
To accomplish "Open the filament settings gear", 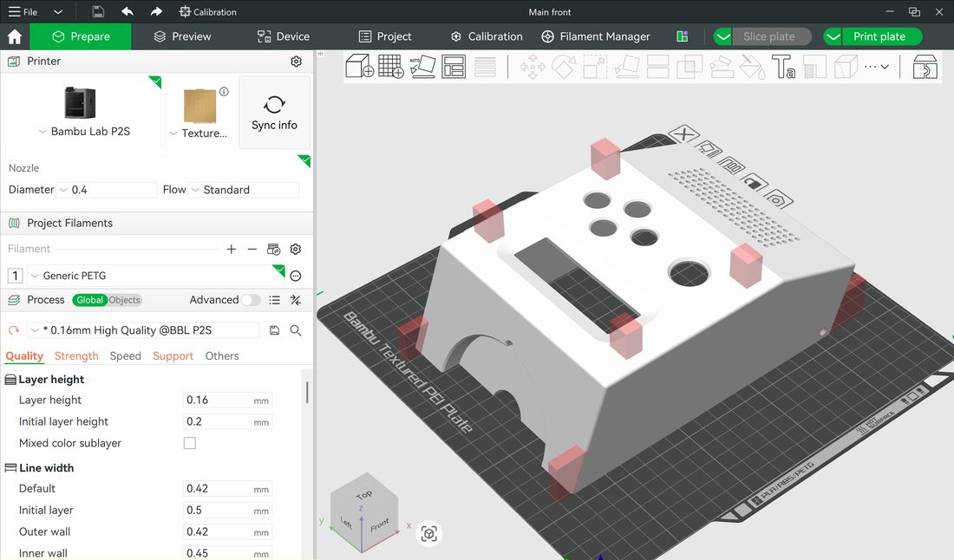I will click(x=296, y=249).
